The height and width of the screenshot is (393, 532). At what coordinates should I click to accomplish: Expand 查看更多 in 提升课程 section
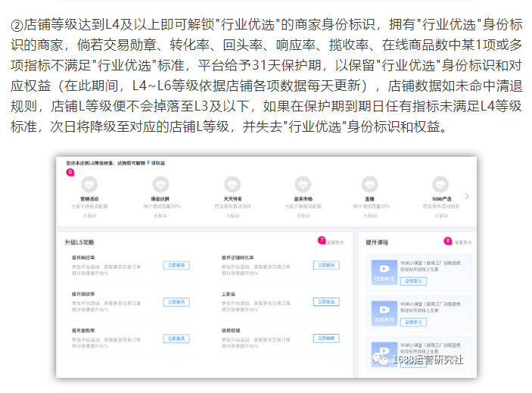[462, 242]
